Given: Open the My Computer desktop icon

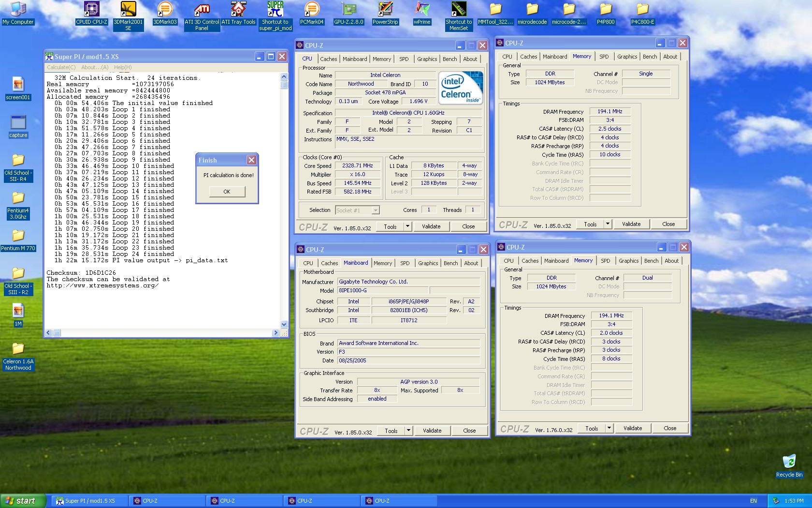Looking at the screenshot, I should [18, 13].
